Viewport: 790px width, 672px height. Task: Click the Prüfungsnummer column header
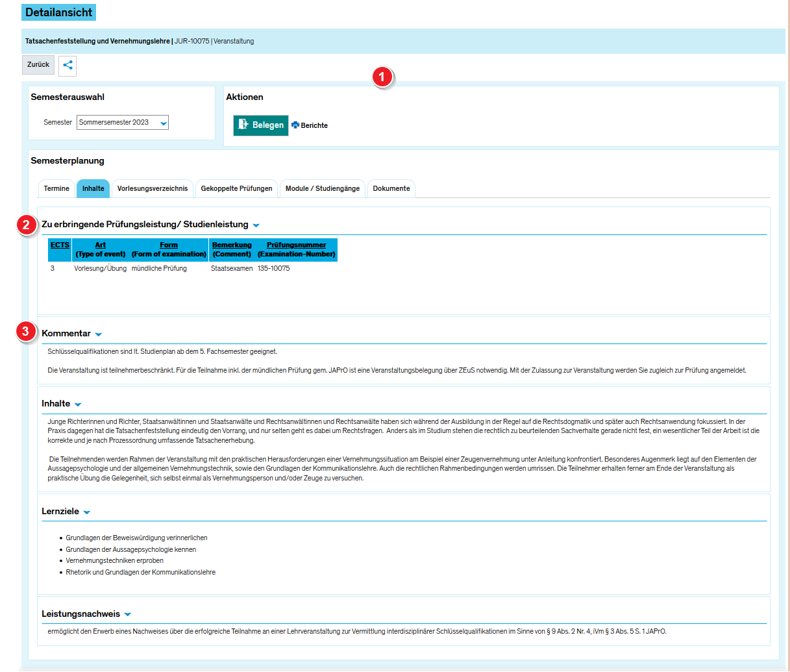[296, 245]
